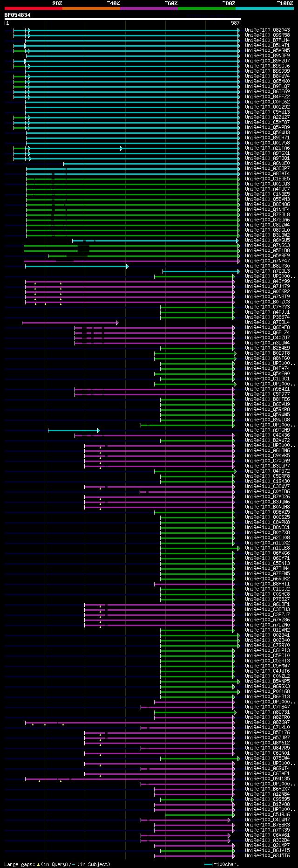Select the UniRef100_Q96VZ5 label
The width and height of the screenshot is (298, 868).
(267, 512)
